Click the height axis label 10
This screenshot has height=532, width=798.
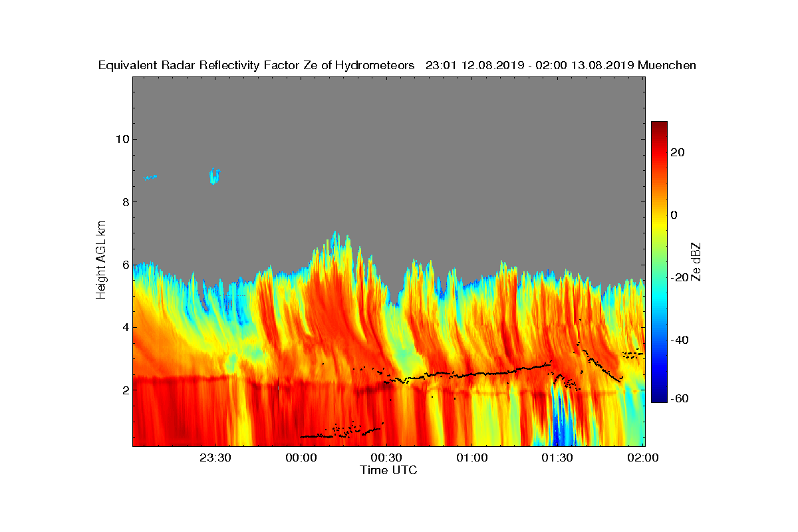(122, 139)
